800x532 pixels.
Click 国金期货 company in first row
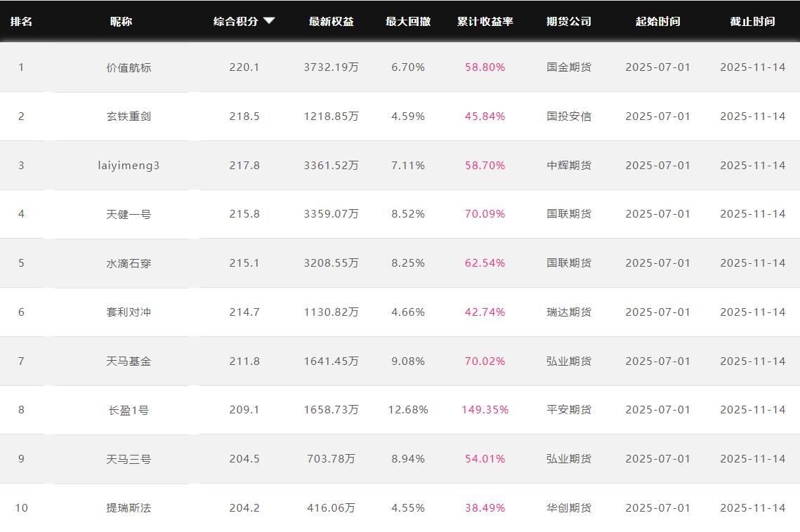point(568,67)
